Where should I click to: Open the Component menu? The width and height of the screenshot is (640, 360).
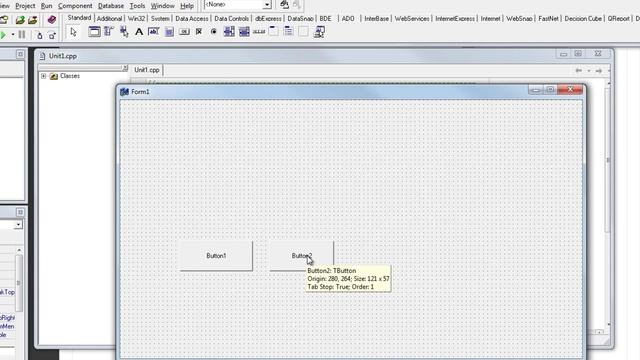pos(75,6)
